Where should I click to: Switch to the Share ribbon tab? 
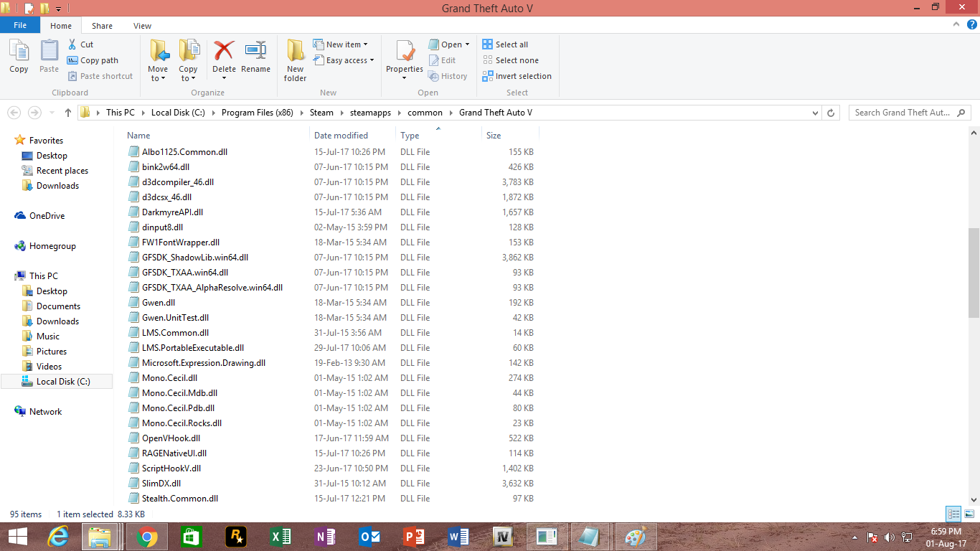tap(102, 26)
